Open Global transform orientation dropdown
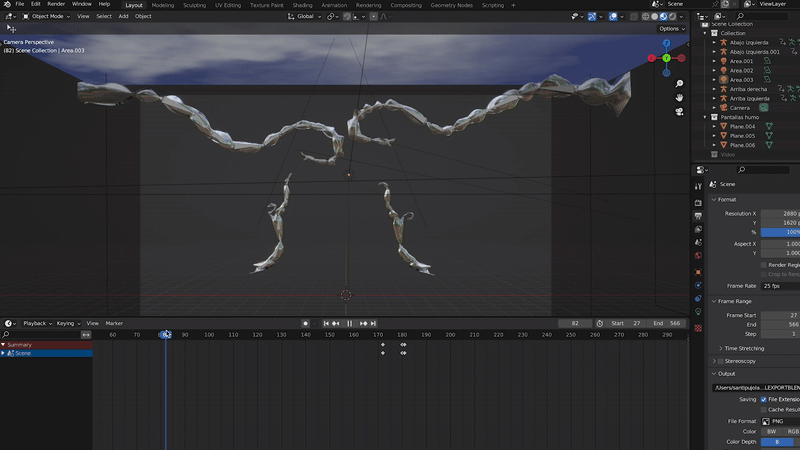Viewport: 800px width, 450px height. [x=305, y=16]
